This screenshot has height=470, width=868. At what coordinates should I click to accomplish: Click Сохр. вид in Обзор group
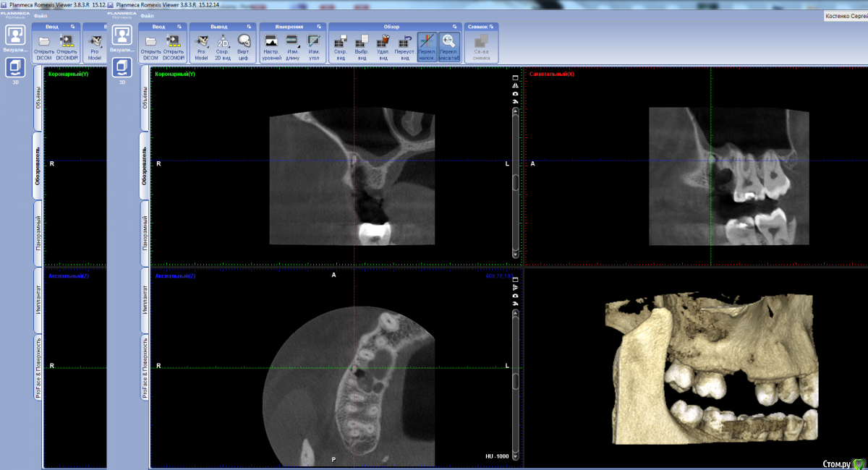[x=340, y=45]
